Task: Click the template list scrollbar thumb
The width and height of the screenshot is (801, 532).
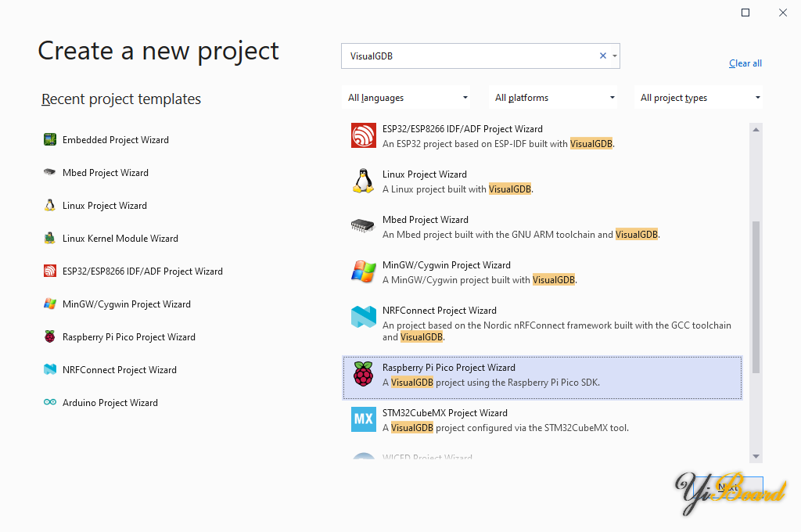Action: [x=756, y=297]
